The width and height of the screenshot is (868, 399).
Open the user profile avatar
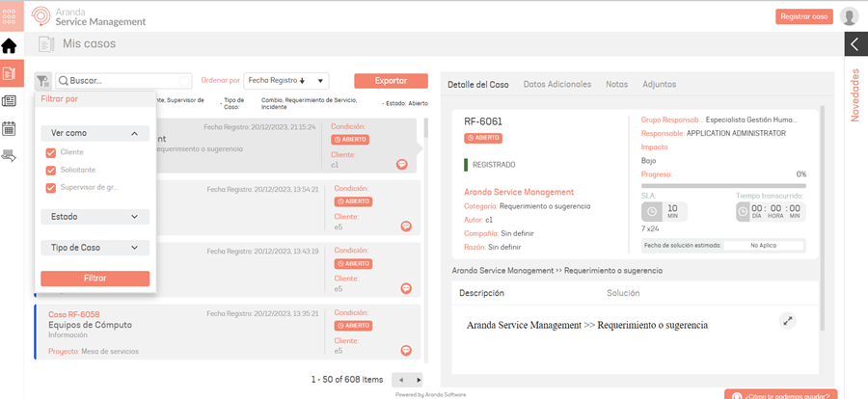[x=849, y=16]
